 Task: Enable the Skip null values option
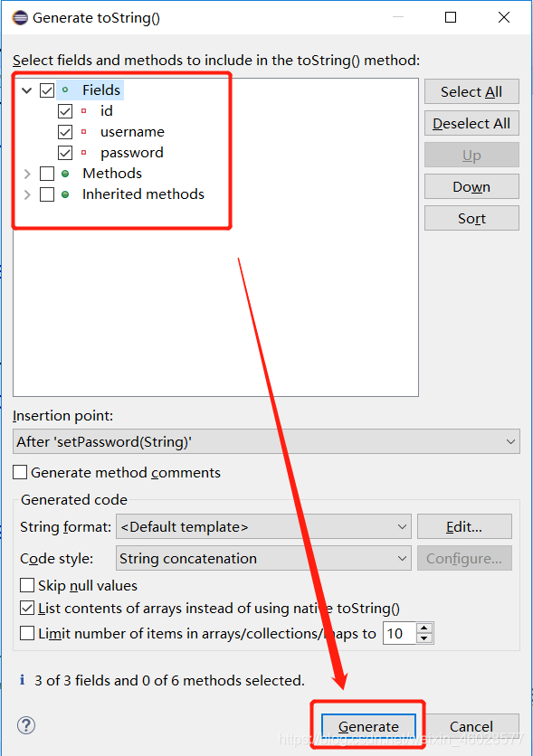[x=25, y=585]
